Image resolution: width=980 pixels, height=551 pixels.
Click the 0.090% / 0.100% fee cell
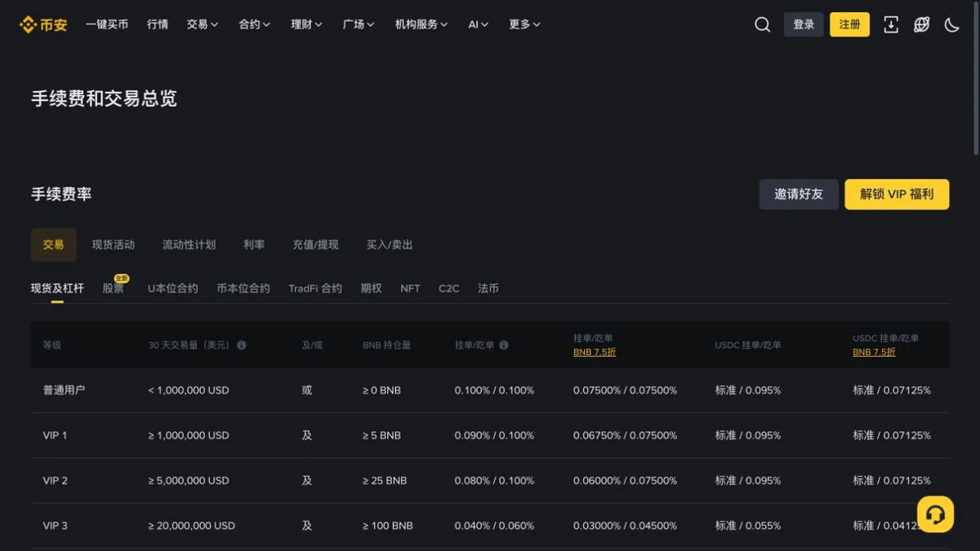[x=494, y=435]
